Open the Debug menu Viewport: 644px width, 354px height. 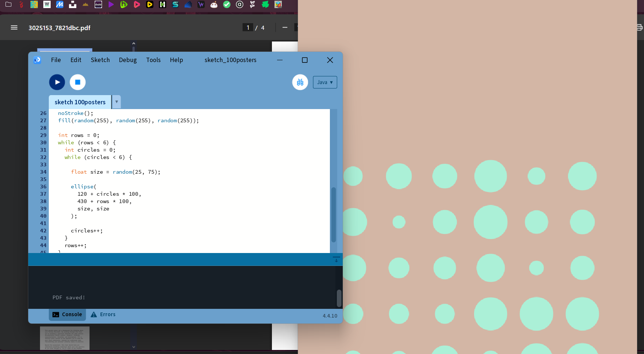pos(128,60)
